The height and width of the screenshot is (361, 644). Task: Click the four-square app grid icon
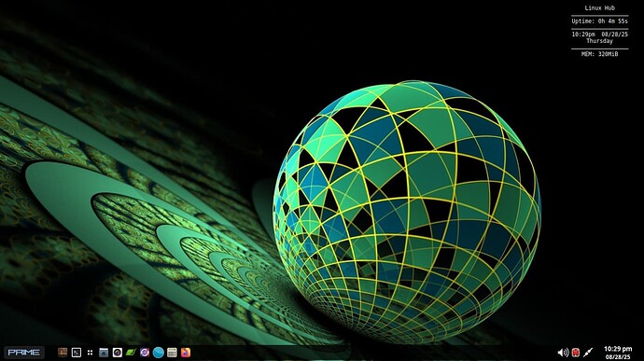point(90,353)
